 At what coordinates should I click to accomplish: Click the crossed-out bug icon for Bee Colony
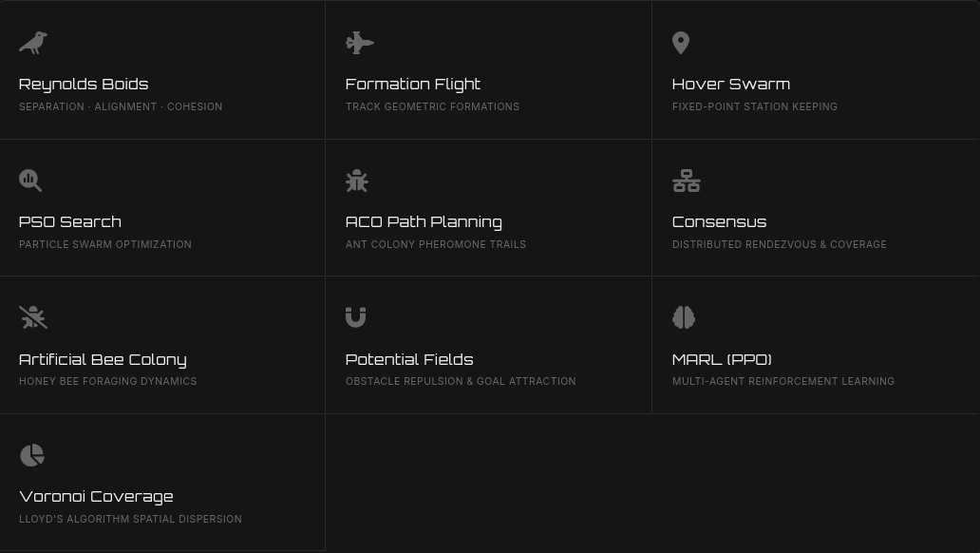coord(33,317)
